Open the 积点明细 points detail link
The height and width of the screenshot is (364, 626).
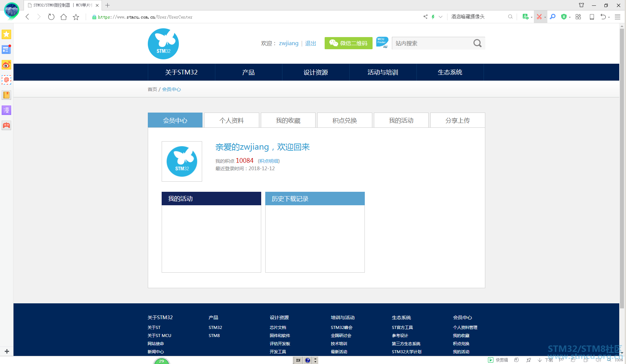coord(269,161)
